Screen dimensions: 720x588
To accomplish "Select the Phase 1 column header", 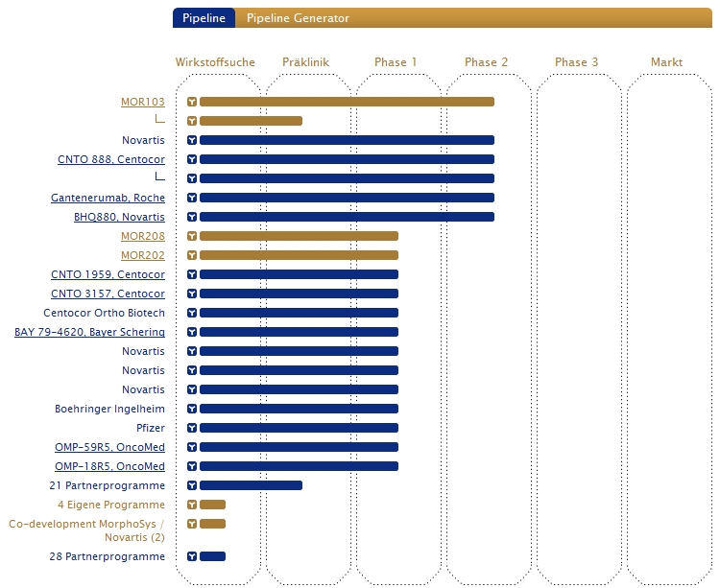I will pos(396,62).
